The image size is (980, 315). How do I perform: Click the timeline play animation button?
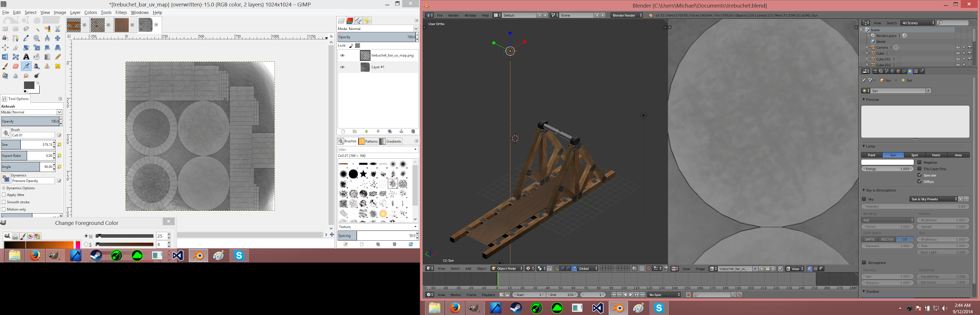[631, 295]
